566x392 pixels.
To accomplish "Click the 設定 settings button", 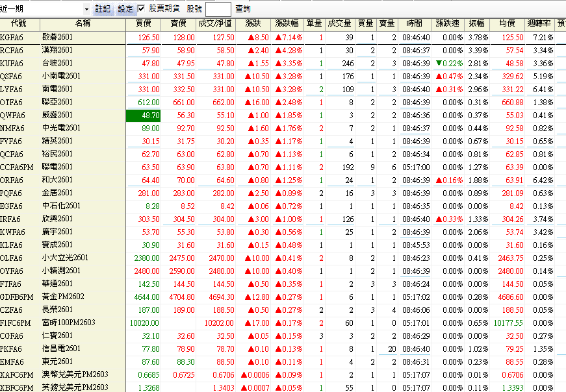I will point(125,9).
